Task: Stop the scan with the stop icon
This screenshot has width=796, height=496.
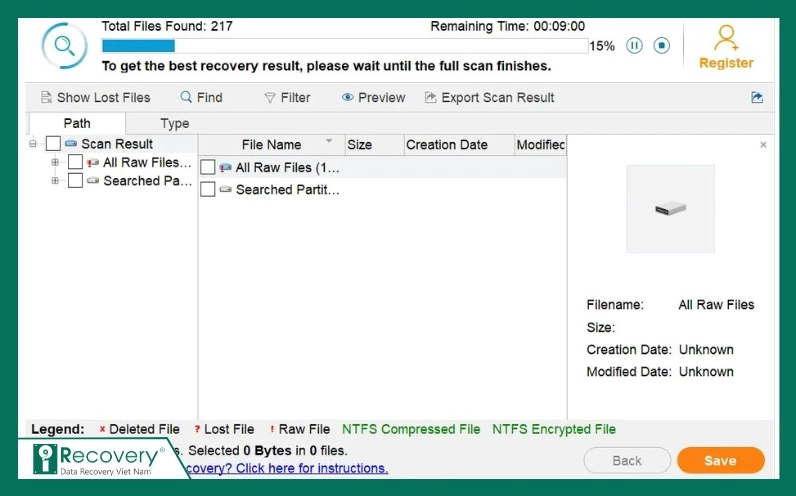Action: [x=661, y=45]
